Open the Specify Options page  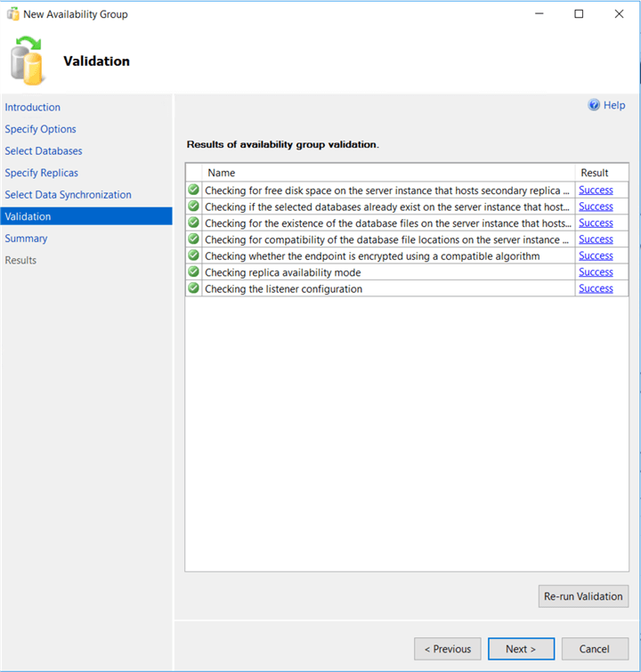pos(40,129)
